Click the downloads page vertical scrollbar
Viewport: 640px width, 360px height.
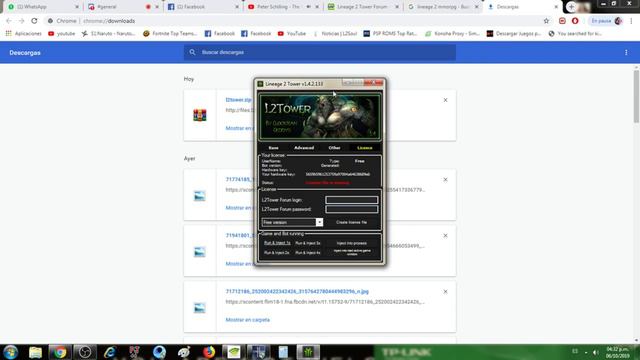pos(636,96)
